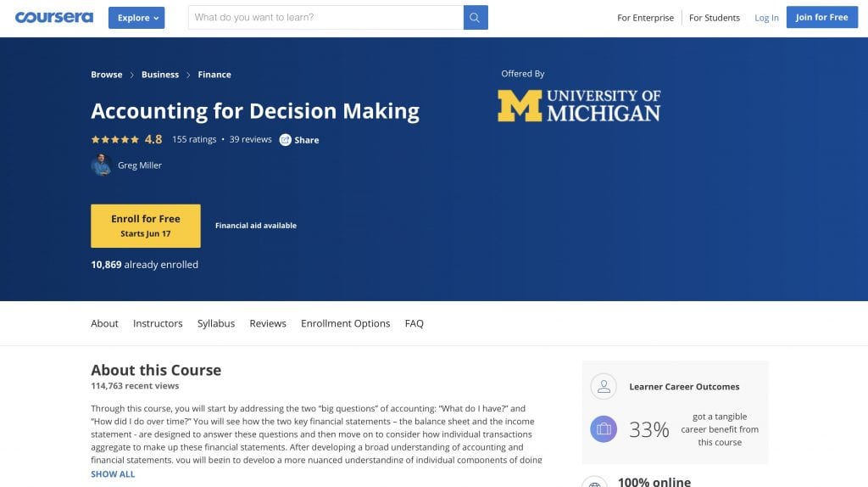Image resolution: width=868 pixels, height=487 pixels.
Task: Switch to the Enrollment Options tab
Action: [345, 323]
